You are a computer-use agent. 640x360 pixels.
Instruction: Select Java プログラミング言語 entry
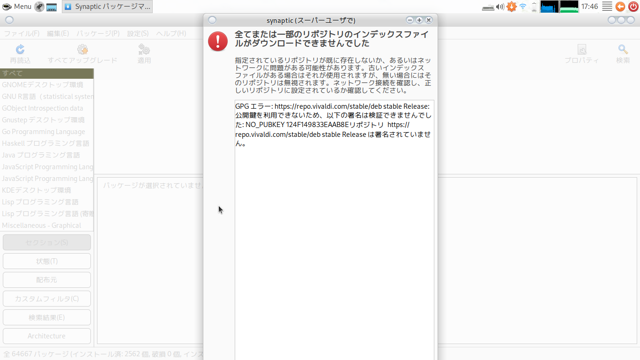point(47,155)
